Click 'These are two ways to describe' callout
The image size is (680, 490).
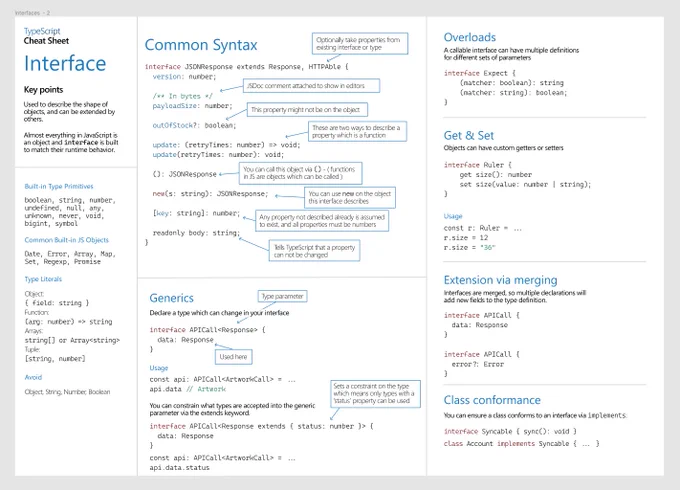tap(357, 131)
